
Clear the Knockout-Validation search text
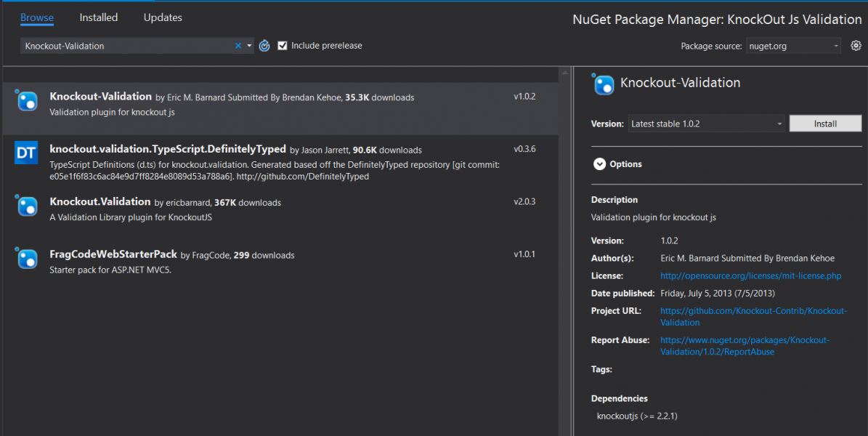point(238,46)
